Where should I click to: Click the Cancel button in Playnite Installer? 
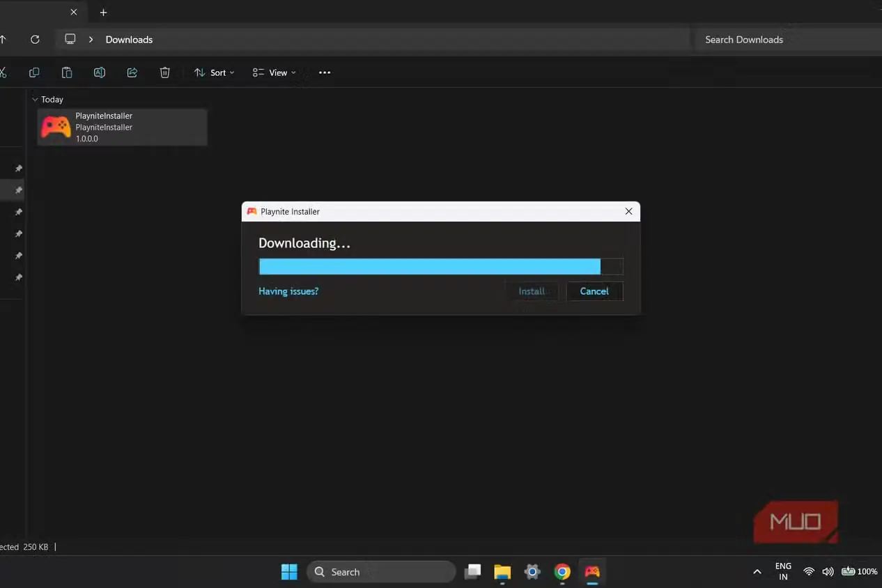tap(594, 291)
